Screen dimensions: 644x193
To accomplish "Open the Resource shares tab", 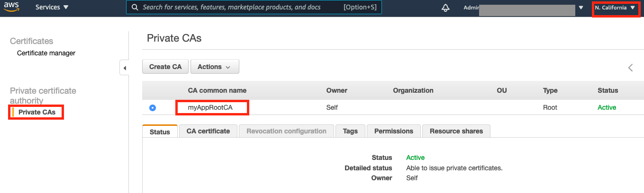I will pos(456,131).
